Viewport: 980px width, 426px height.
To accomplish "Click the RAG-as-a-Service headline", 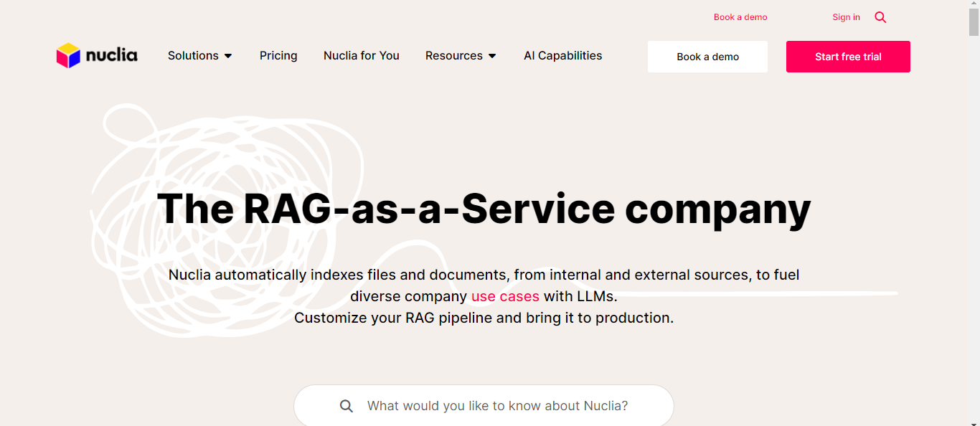I will click(486, 209).
